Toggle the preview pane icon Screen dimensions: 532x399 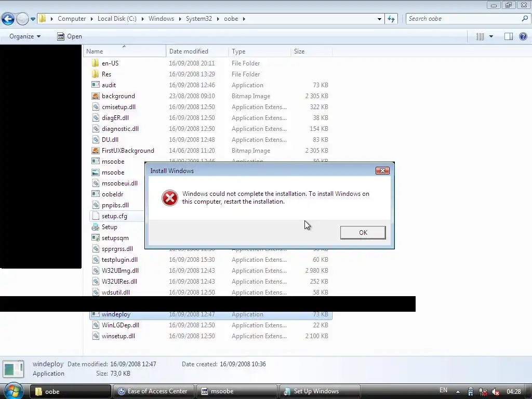coord(508,36)
